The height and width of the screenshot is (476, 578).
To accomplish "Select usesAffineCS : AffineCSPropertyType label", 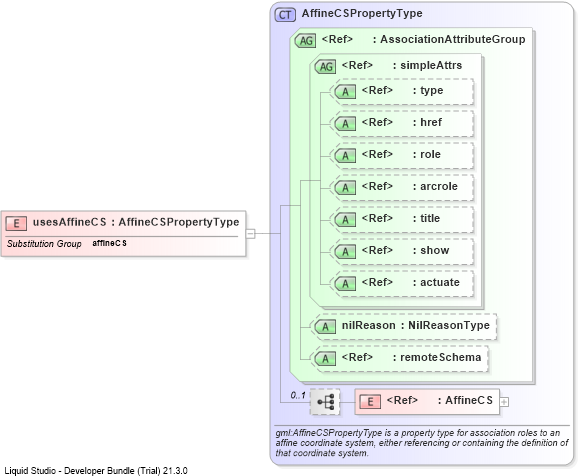I will coord(136,222).
